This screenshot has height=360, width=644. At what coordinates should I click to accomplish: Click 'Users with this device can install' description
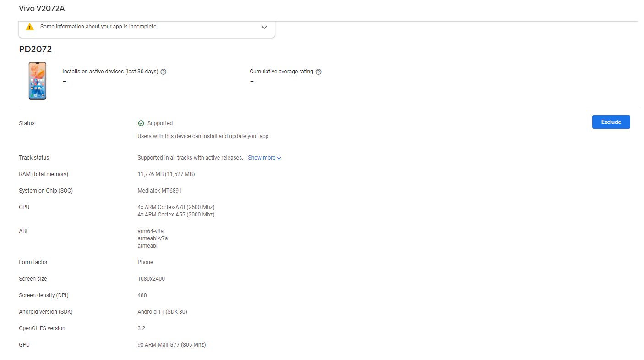pyautogui.click(x=203, y=136)
